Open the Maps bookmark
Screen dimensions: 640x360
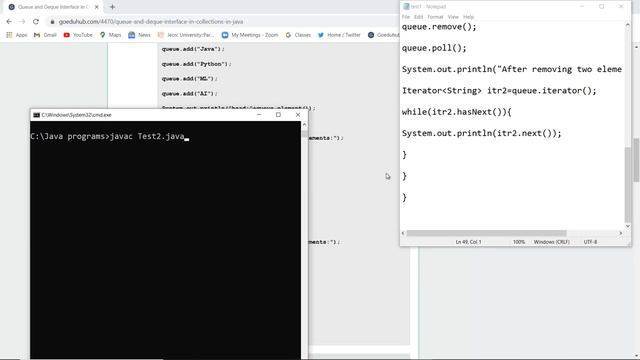pos(110,35)
